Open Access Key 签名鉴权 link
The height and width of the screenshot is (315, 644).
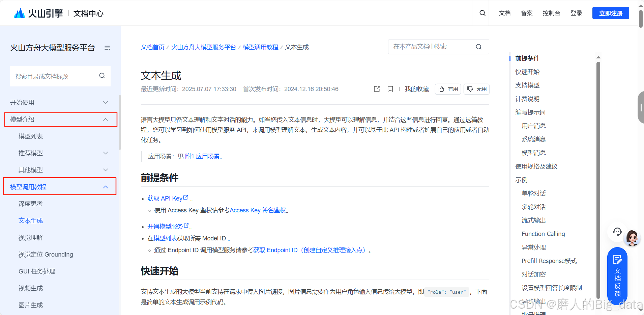[x=258, y=210]
